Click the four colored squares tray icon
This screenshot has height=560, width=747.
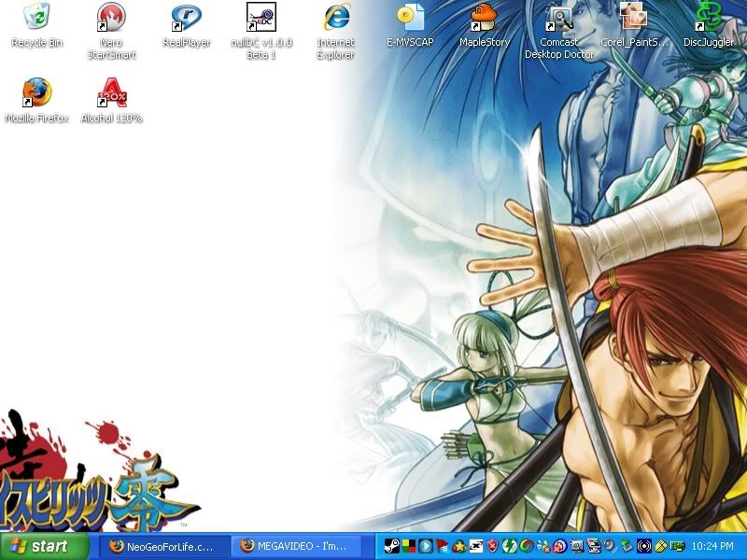coord(408,546)
